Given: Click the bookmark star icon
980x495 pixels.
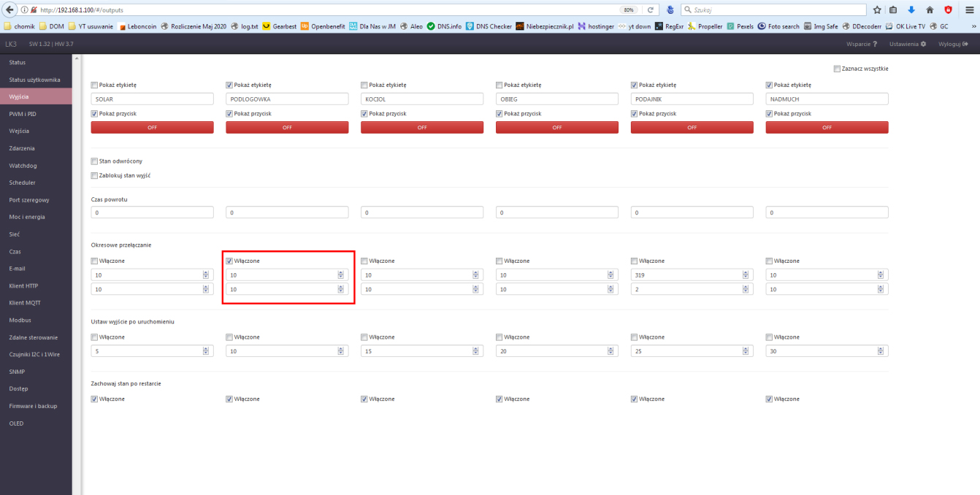Looking at the screenshot, I should (x=877, y=10).
